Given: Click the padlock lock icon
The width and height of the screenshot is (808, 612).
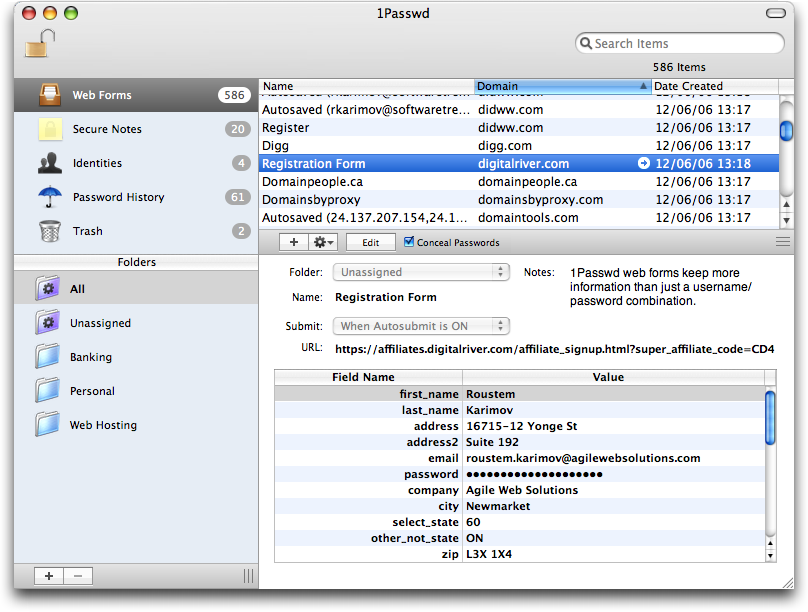Looking at the screenshot, I should point(39,44).
